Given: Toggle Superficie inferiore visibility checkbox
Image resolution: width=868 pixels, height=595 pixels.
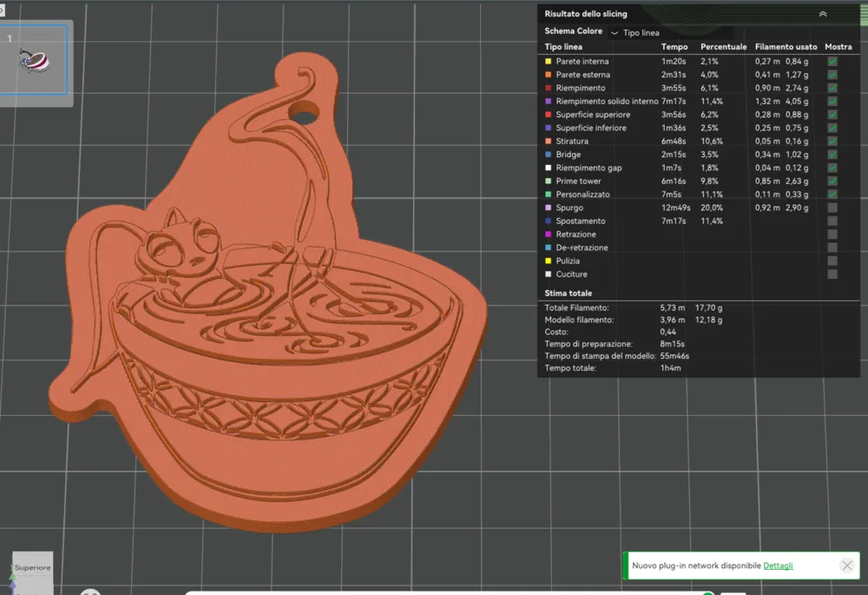Looking at the screenshot, I should (832, 128).
